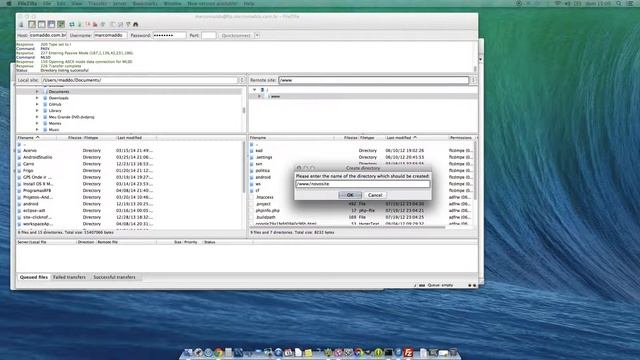This screenshot has width=640, height=360.
Task: Expand the Documents folder in local tree
Action: [x=37, y=92]
